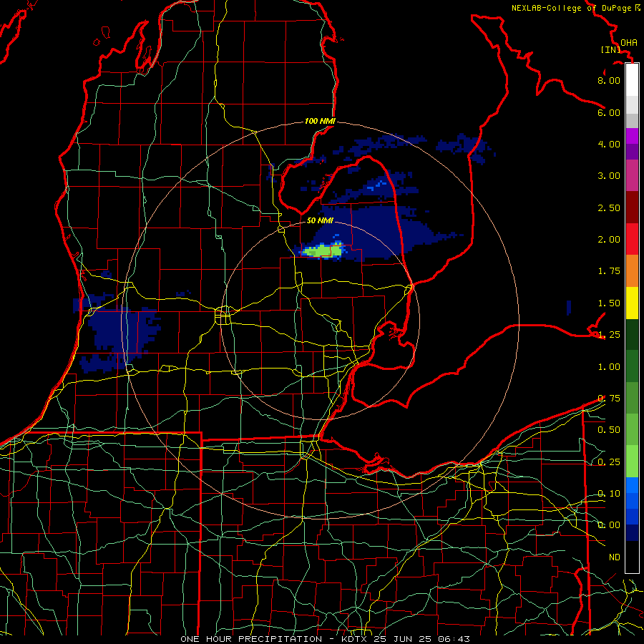Click the 0.50 legend value
This screenshot has width=644, height=644.
[609, 430]
